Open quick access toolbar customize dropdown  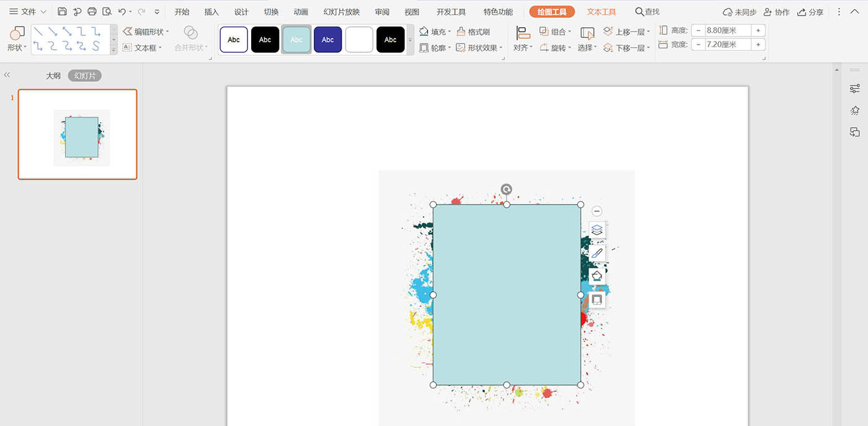(x=157, y=12)
